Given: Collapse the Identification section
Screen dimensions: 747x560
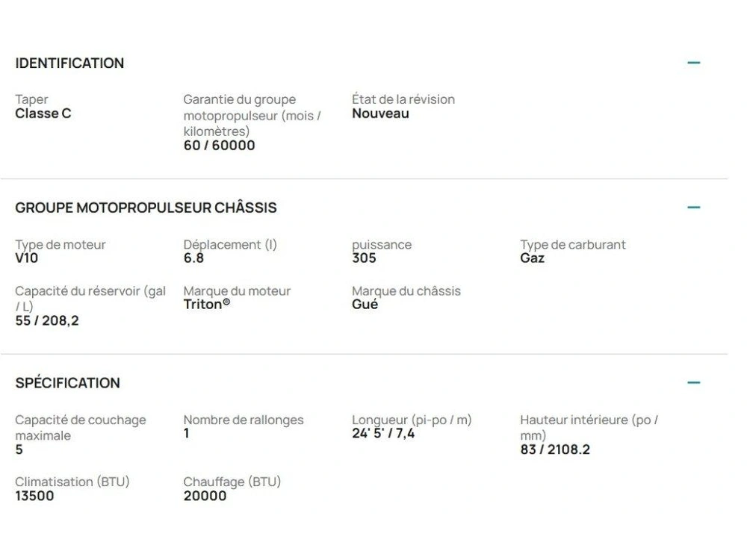Looking at the screenshot, I should point(693,63).
